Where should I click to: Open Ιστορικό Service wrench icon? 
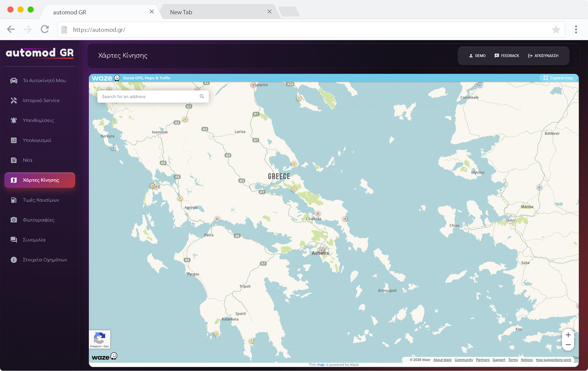click(14, 100)
